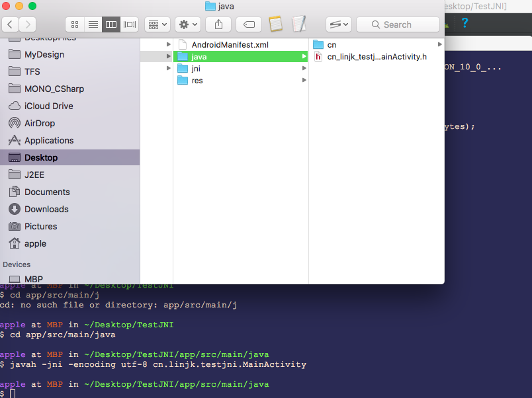Screen dimensions: 532x398
Task: Click the java title bar folder icon
Action: coord(210,6)
